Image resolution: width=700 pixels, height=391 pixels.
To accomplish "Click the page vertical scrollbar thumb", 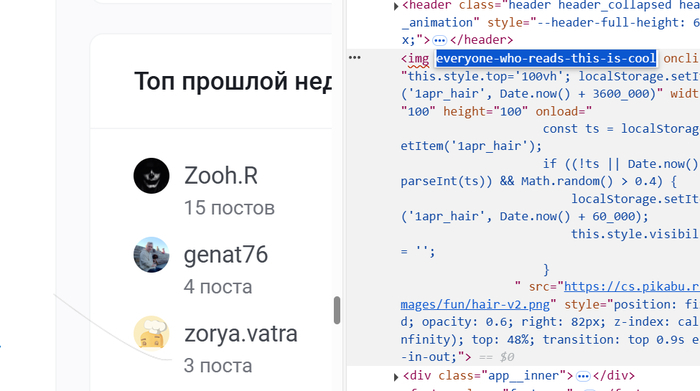I will (x=337, y=310).
